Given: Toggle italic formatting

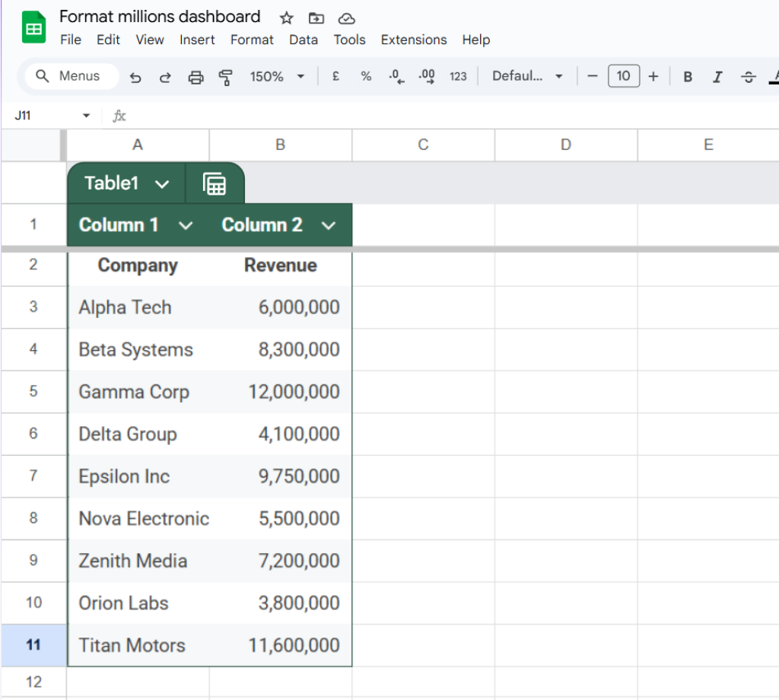Looking at the screenshot, I should click(717, 76).
